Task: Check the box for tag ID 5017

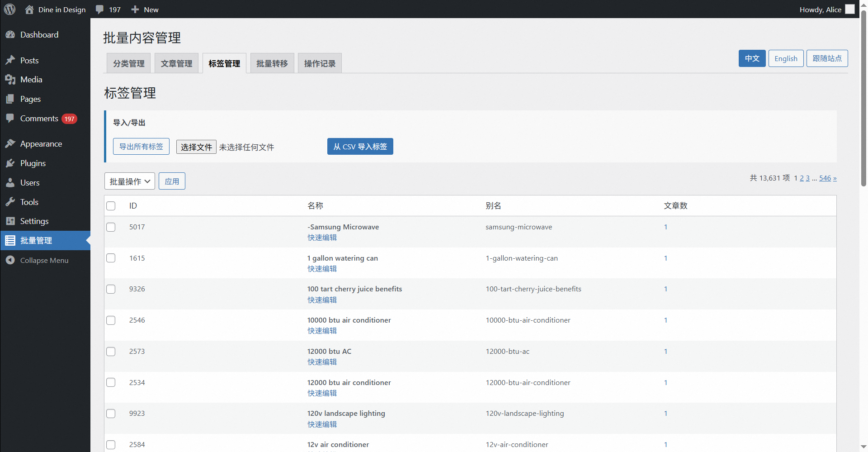Action: coord(111,227)
